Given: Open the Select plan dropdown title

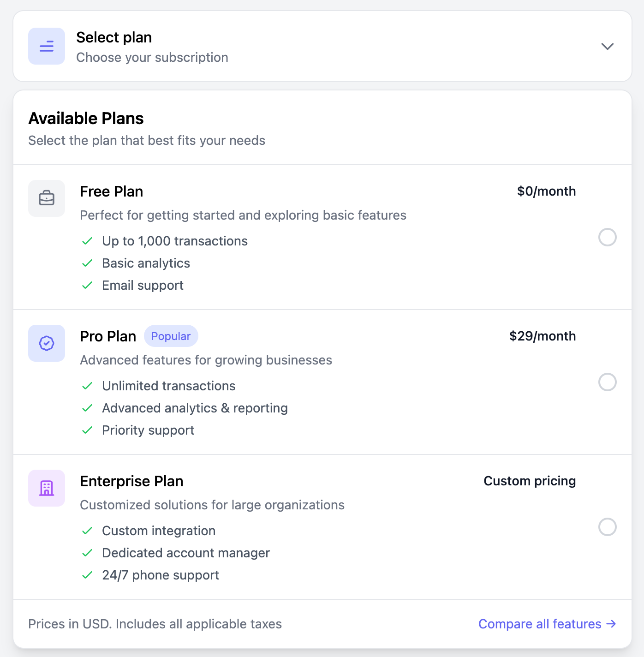Looking at the screenshot, I should click(114, 37).
